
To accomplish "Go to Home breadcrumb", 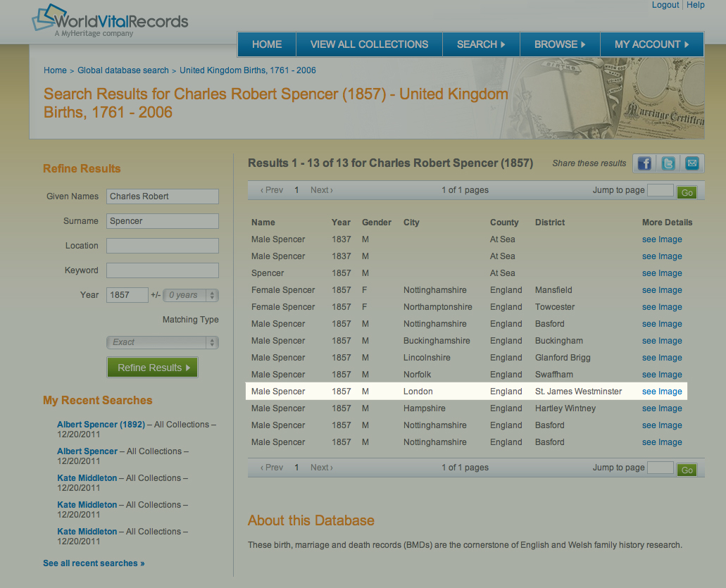I will [x=55, y=70].
